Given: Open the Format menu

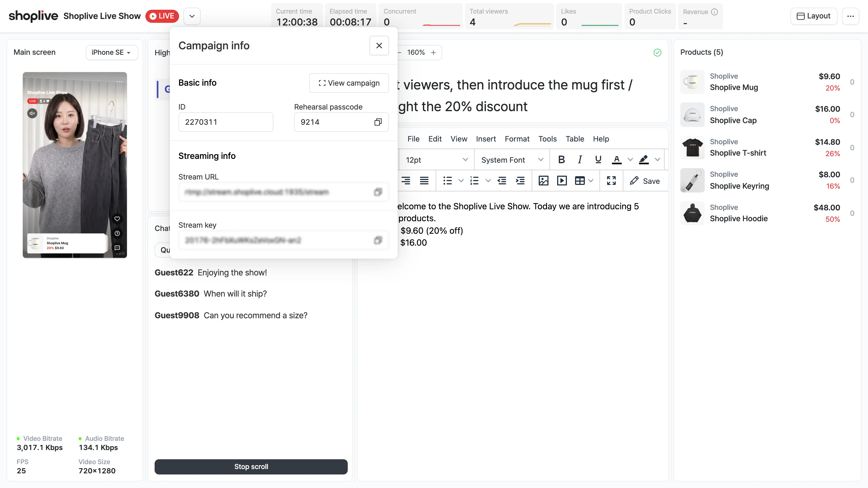Looking at the screenshot, I should 517,139.
